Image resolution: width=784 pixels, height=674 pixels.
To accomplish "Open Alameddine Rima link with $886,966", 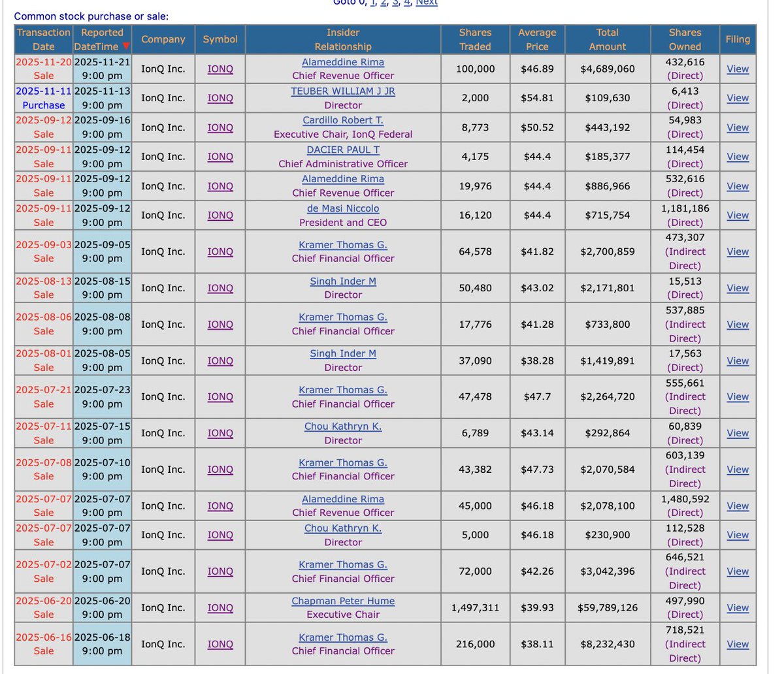I will (x=343, y=179).
